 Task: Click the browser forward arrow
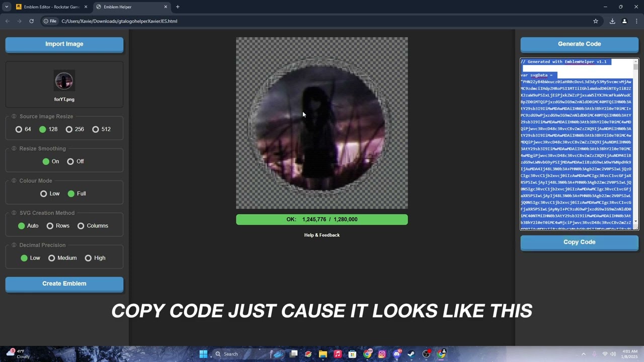(19, 21)
